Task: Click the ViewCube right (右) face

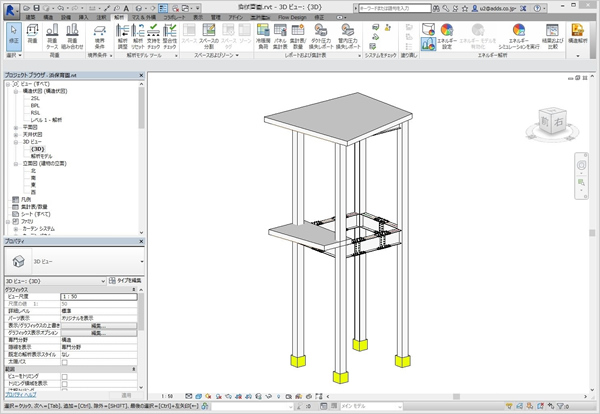Action: [x=559, y=122]
